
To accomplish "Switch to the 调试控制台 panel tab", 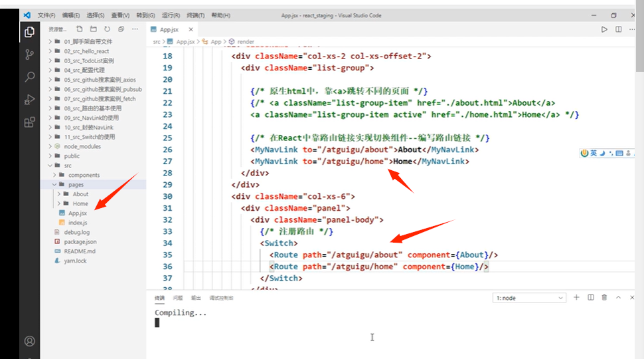I will (x=221, y=298).
